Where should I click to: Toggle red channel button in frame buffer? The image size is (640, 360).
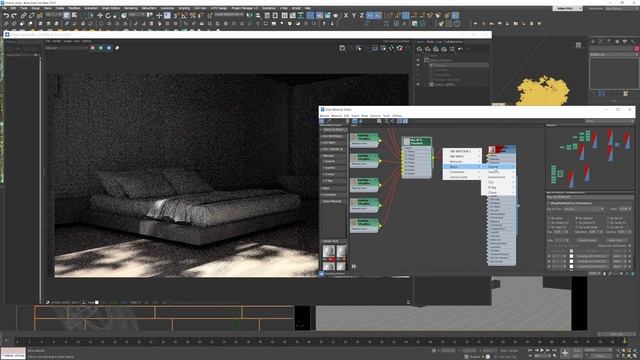tap(93, 48)
